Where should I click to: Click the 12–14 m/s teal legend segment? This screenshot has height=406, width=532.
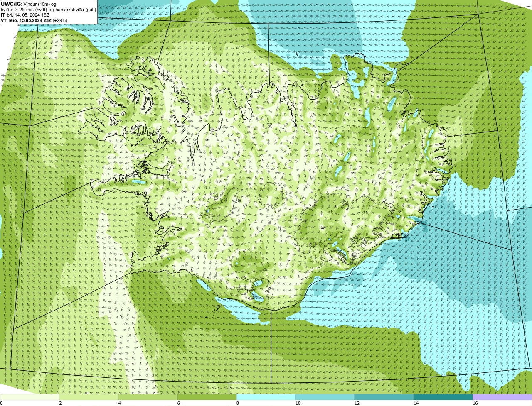[384, 397]
